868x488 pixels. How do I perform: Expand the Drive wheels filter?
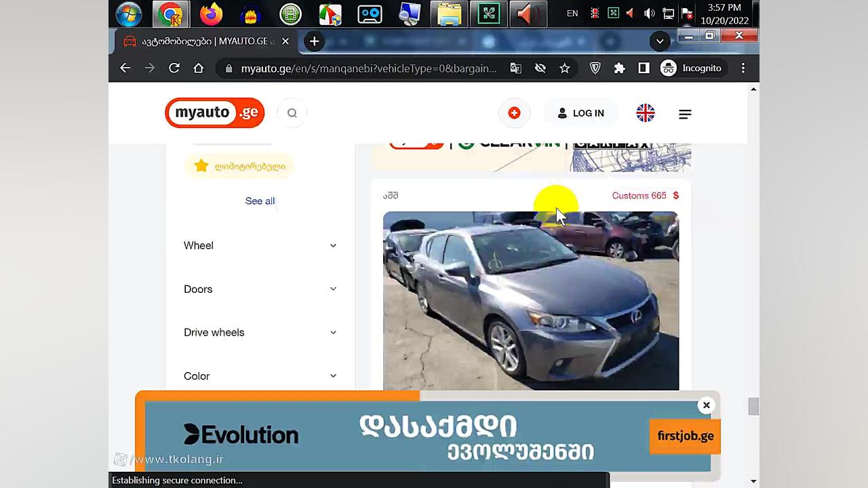(x=260, y=332)
